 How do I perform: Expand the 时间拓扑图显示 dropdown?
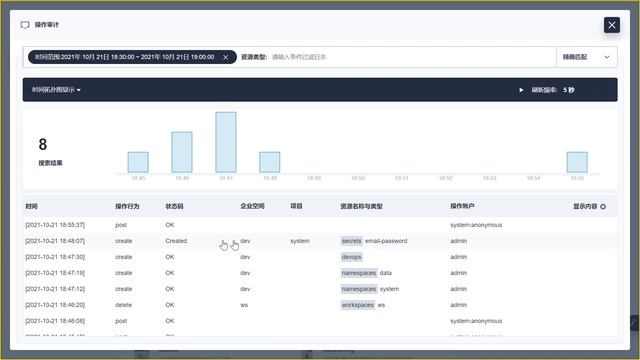pyautogui.click(x=56, y=90)
